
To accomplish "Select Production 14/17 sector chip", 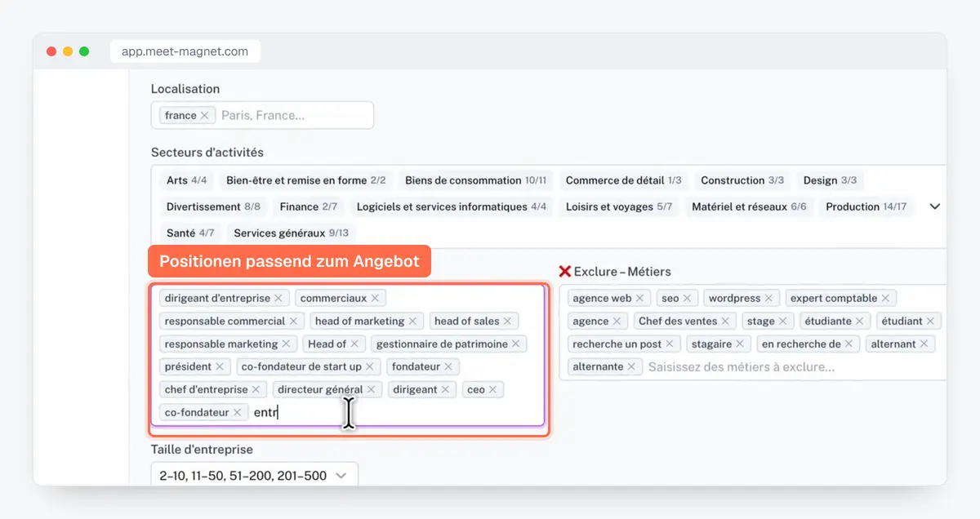I will [x=866, y=206].
